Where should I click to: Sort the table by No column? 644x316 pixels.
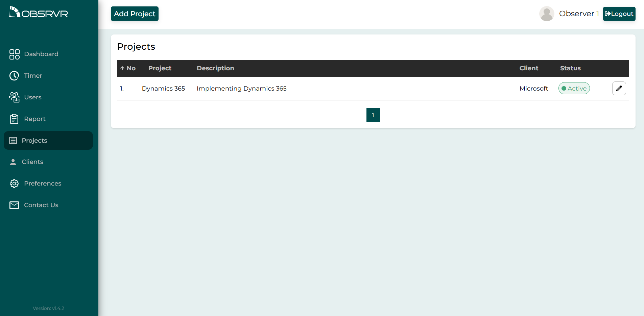click(x=128, y=68)
